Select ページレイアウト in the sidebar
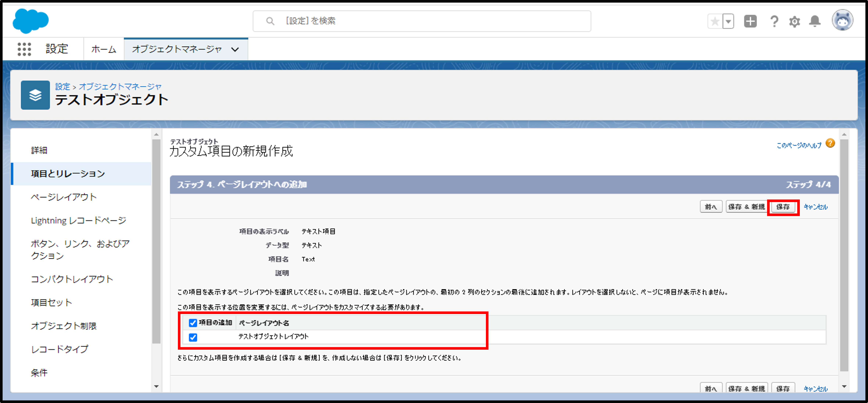Viewport: 868px width, 403px height. [x=64, y=197]
